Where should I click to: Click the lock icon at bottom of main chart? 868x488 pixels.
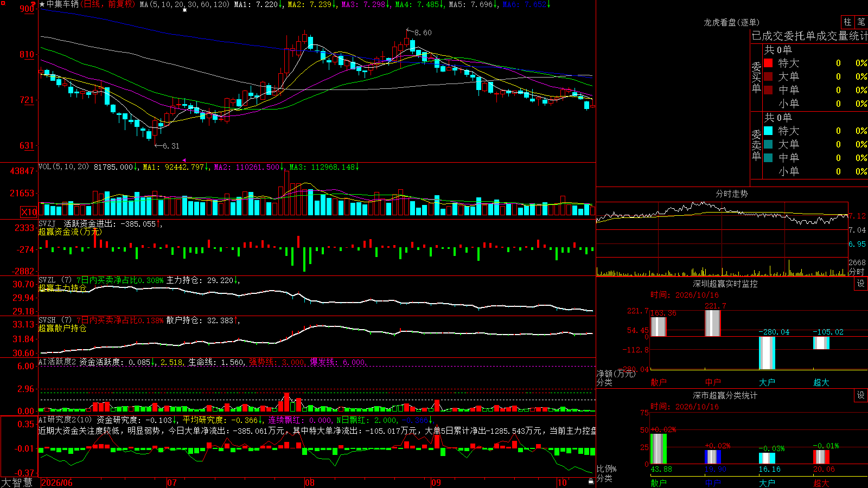pos(591,481)
